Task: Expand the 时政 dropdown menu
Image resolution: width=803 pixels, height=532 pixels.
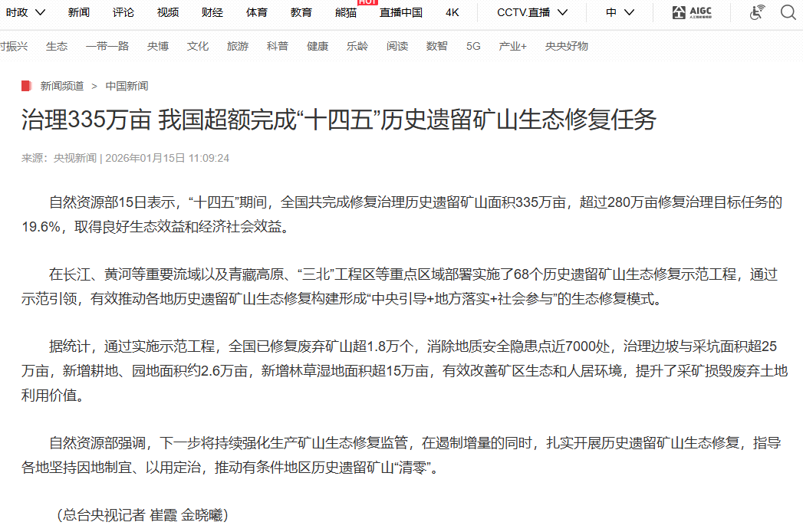Action: (x=25, y=12)
